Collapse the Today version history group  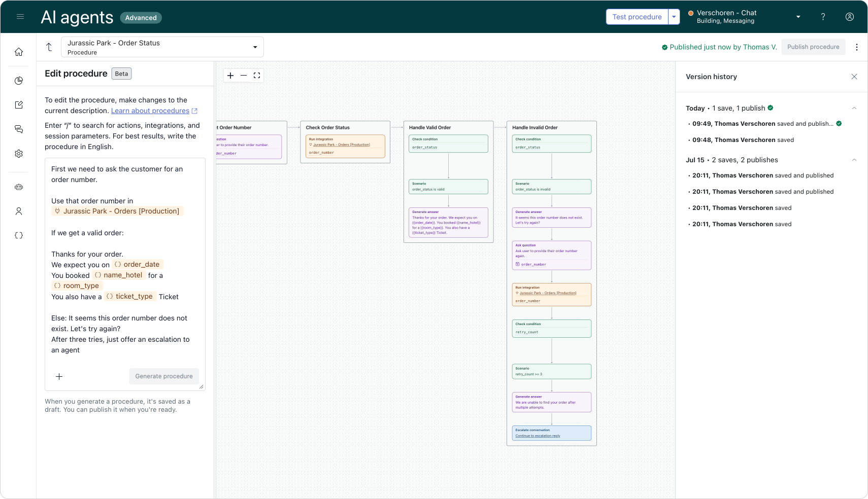tap(854, 108)
